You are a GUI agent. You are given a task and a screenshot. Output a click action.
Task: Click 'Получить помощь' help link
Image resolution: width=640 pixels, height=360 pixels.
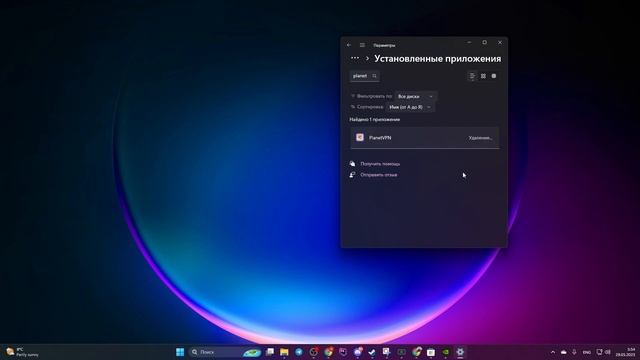(380, 164)
